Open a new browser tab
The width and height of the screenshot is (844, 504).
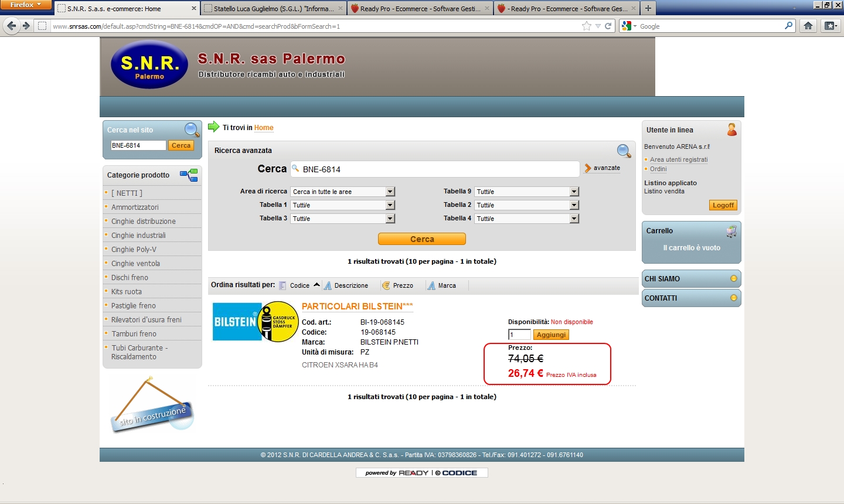pyautogui.click(x=648, y=8)
